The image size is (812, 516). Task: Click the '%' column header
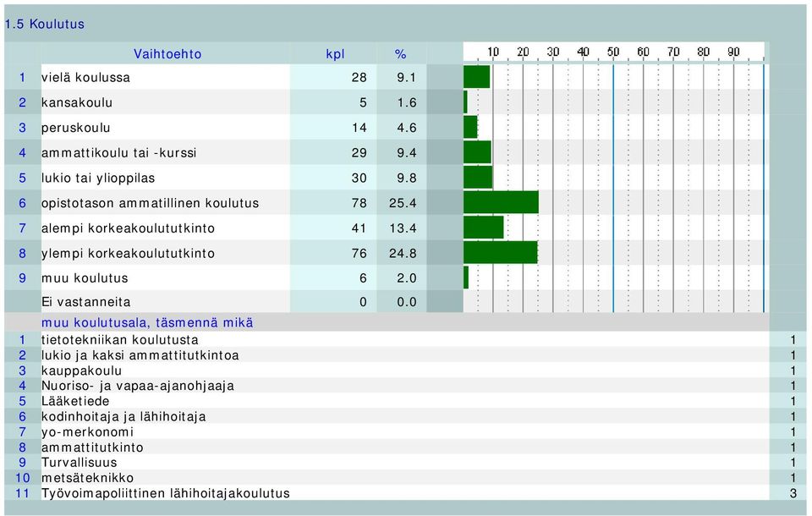[400, 54]
